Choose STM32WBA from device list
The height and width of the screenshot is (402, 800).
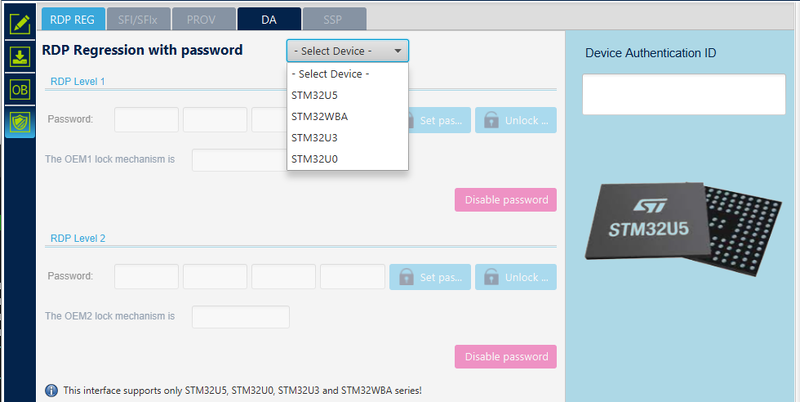[347, 116]
